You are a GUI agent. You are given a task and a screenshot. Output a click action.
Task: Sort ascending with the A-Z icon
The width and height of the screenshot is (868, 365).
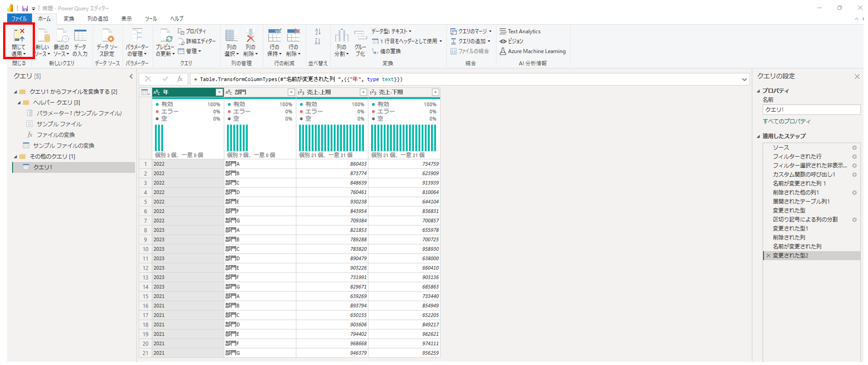click(318, 31)
